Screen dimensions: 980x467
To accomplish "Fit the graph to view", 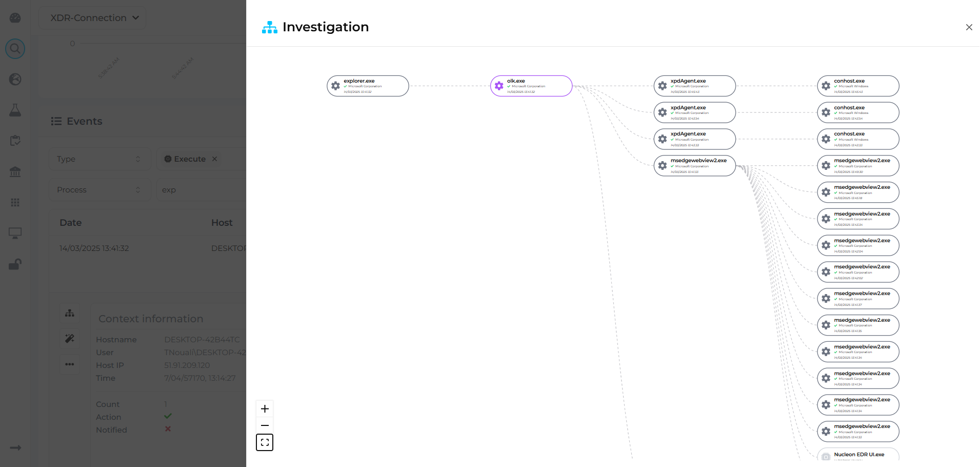I will 265,442.
